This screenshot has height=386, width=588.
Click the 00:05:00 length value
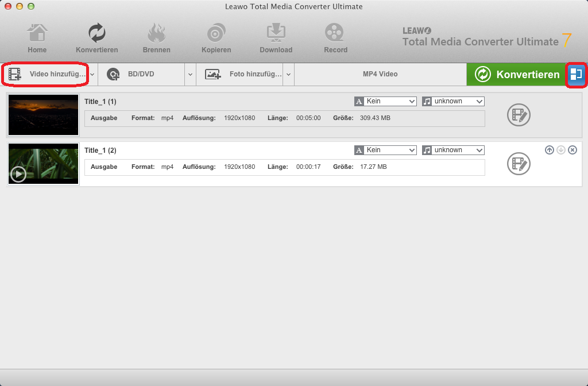(308, 118)
